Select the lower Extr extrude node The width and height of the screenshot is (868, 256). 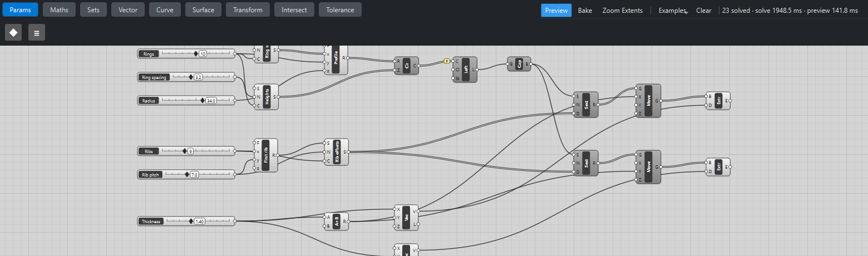coord(718,166)
